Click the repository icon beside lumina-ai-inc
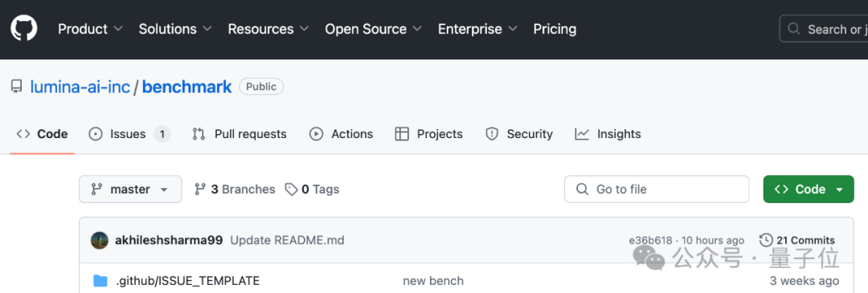Screen dimensions: 868x293 [x=17, y=87]
